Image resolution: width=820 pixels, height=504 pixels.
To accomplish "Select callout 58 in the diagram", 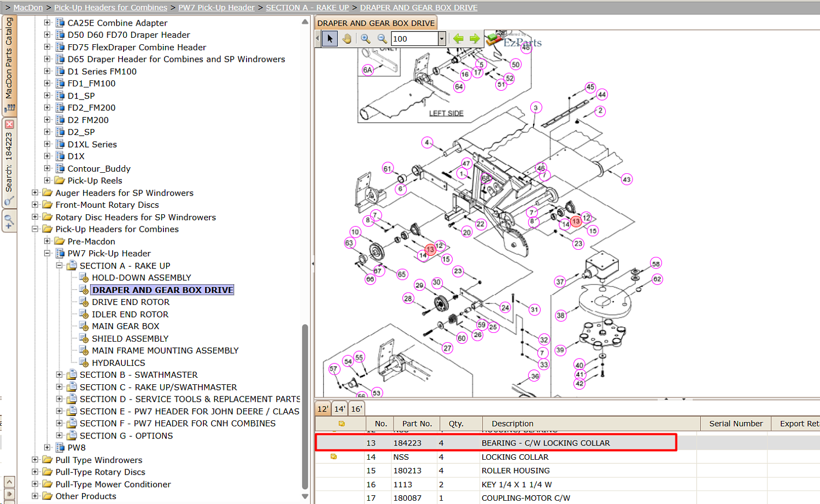I will (656, 263).
